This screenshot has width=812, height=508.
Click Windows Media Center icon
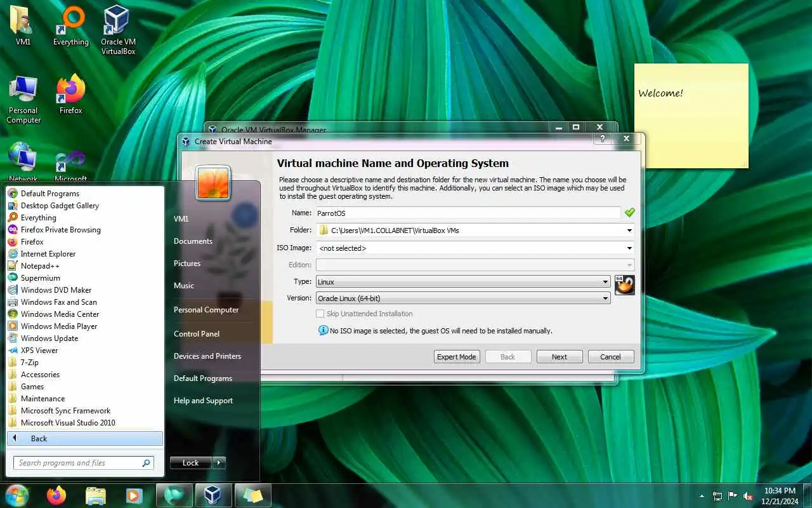(12, 314)
